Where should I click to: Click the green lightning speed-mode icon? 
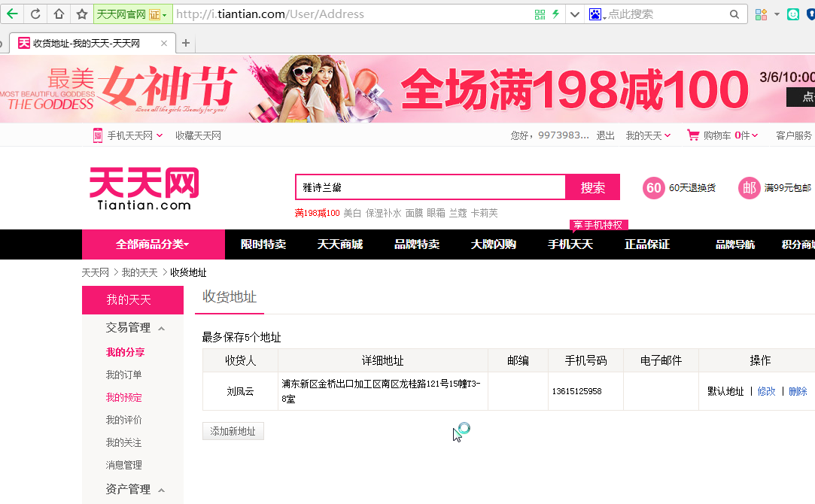pos(555,14)
